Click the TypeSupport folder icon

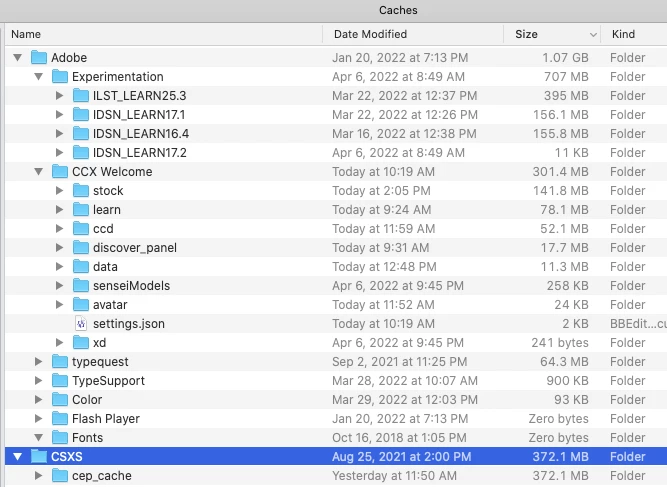(x=60, y=381)
